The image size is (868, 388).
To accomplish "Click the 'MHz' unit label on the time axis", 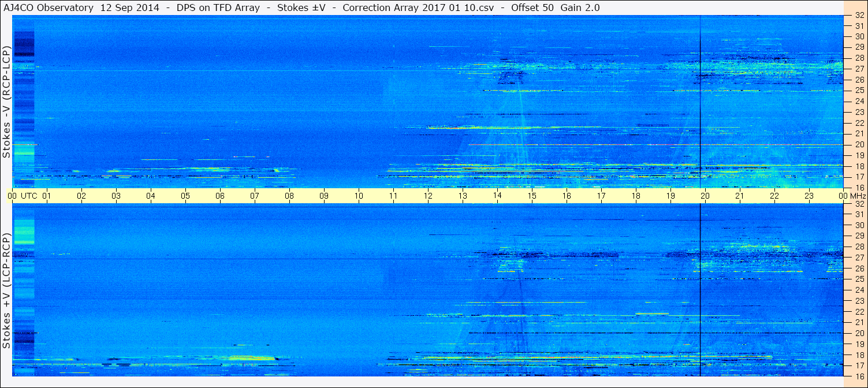I will (858, 196).
